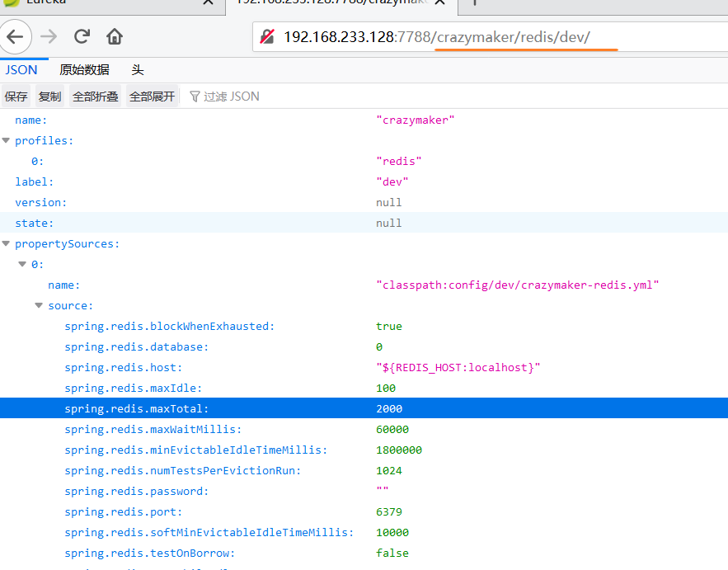Select spring.redis.minEvictableIdleTimeMillis key

click(x=196, y=450)
